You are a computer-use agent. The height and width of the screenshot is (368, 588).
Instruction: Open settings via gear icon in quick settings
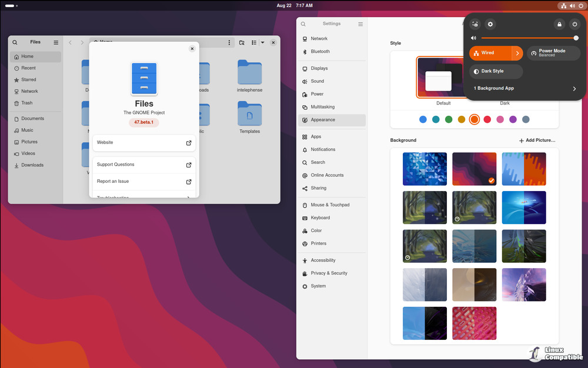pos(490,24)
